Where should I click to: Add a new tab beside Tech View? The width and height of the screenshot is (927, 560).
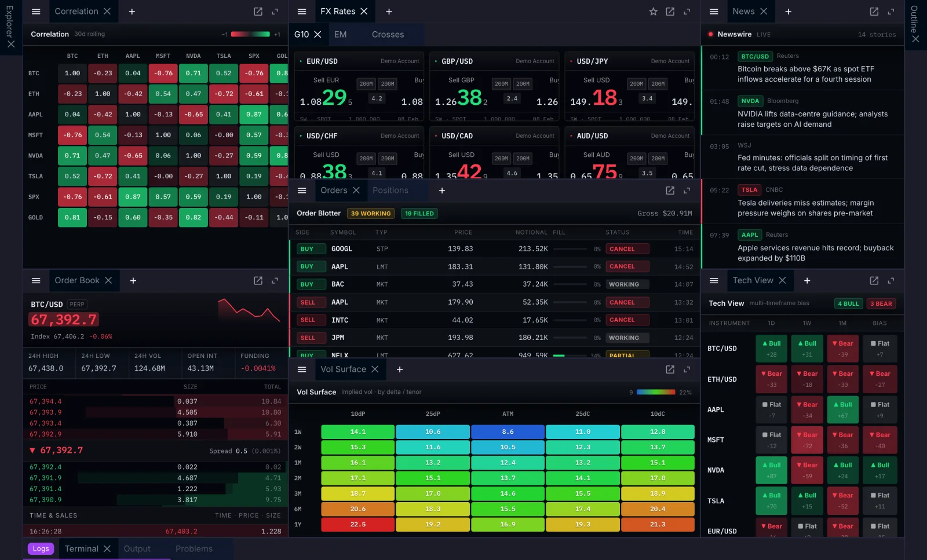807,280
